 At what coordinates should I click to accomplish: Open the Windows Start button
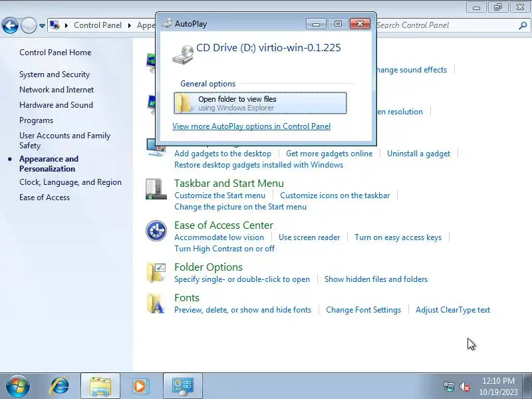pos(17,386)
